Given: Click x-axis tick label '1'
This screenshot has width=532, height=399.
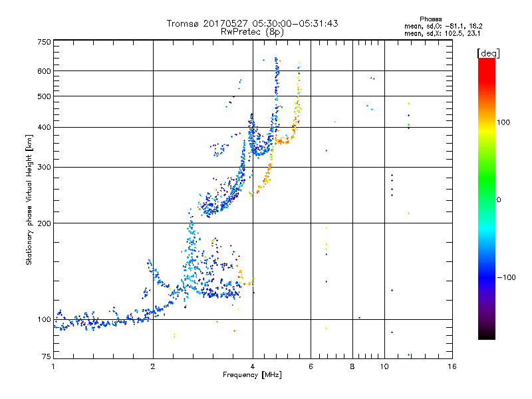Looking at the screenshot, I should (x=53, y=366).
